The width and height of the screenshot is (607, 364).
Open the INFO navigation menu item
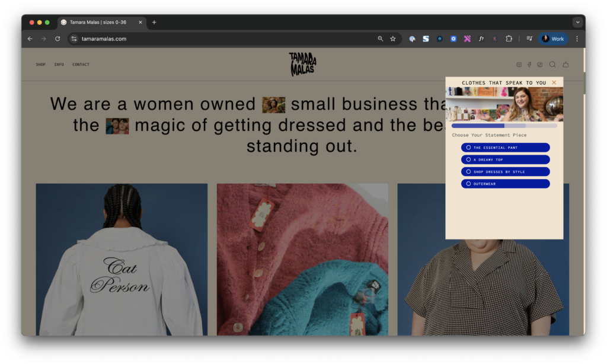point(59,65)
